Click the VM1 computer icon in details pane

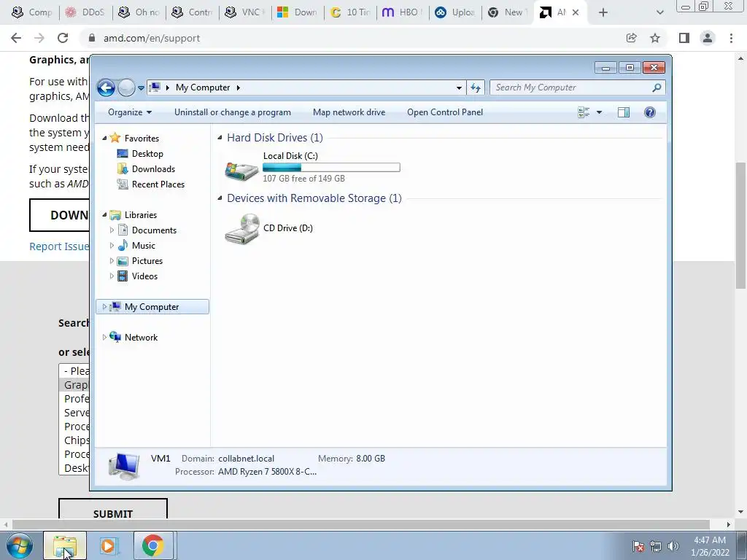pyautogui.click(x=124, y=465)
